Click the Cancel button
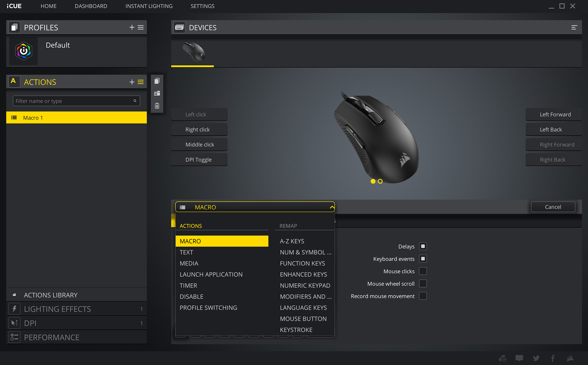Viewport: 588px width, 365px height. point(553,207)
